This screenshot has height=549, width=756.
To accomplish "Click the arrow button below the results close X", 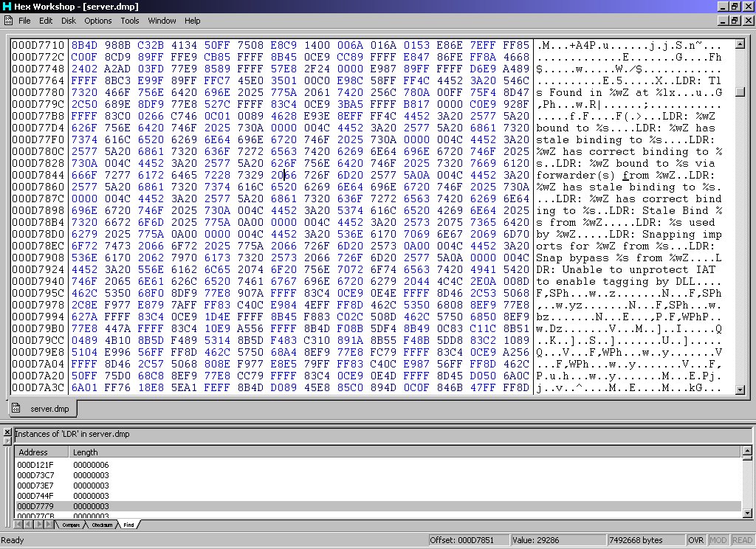I will pyautogui.click(x=7, y=441).
